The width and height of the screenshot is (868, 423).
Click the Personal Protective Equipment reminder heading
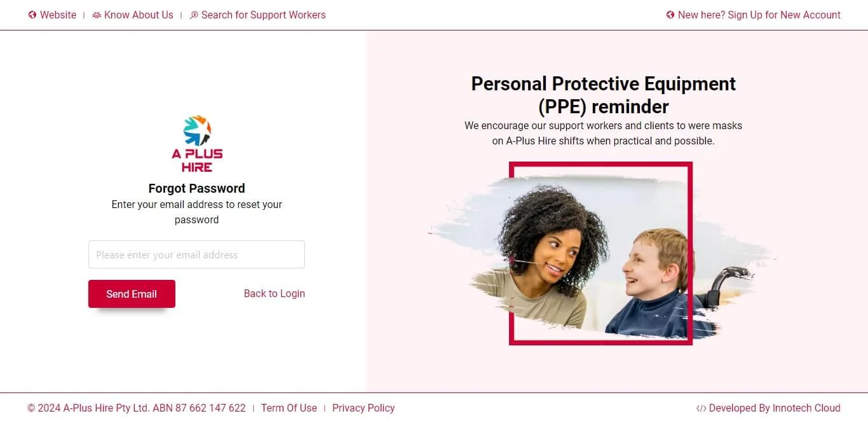pos(603,95)
